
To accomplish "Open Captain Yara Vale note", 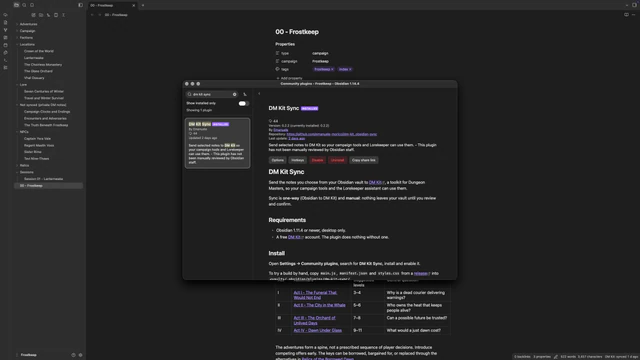I will tap(38, 139).
